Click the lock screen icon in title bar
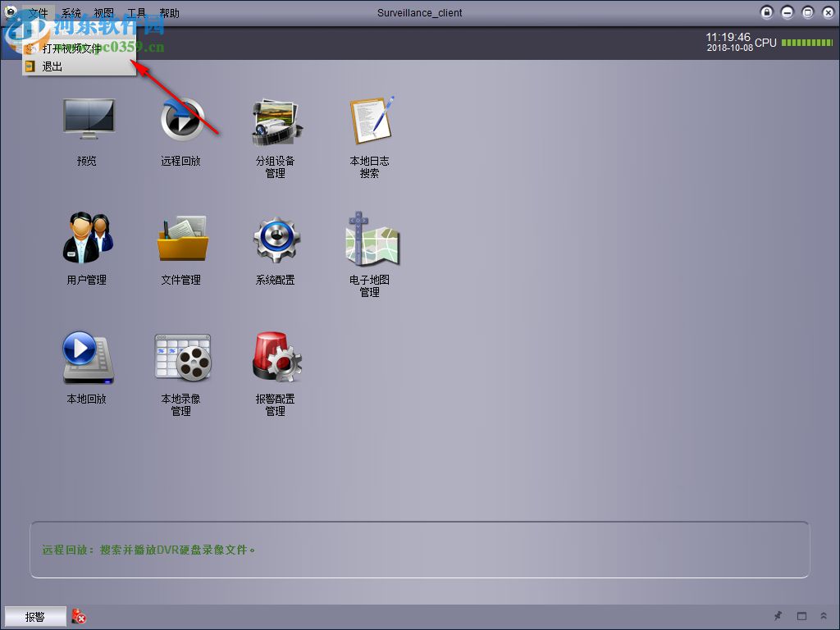Viewport: 840px width, 630px height. pos(767,12)
